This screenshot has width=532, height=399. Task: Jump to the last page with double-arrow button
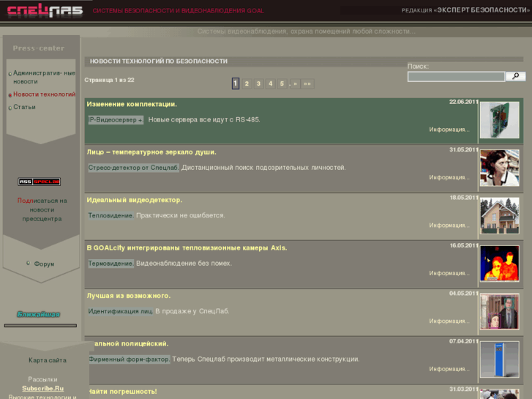307,83
